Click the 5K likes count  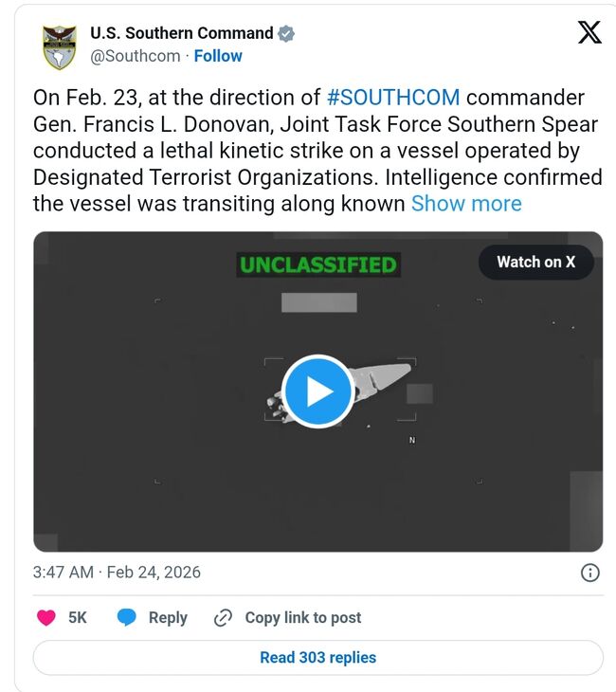click(78, 617)
